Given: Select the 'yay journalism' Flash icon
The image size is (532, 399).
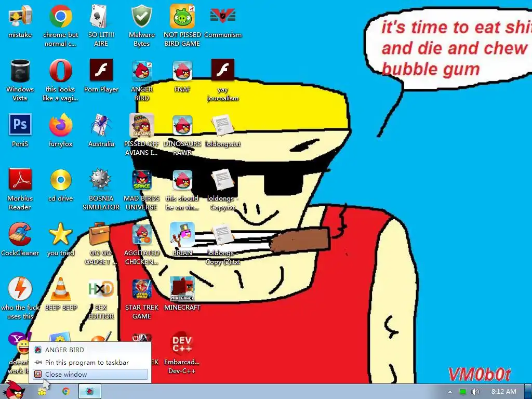Looking at the screenshot, I should click(223, 80).
